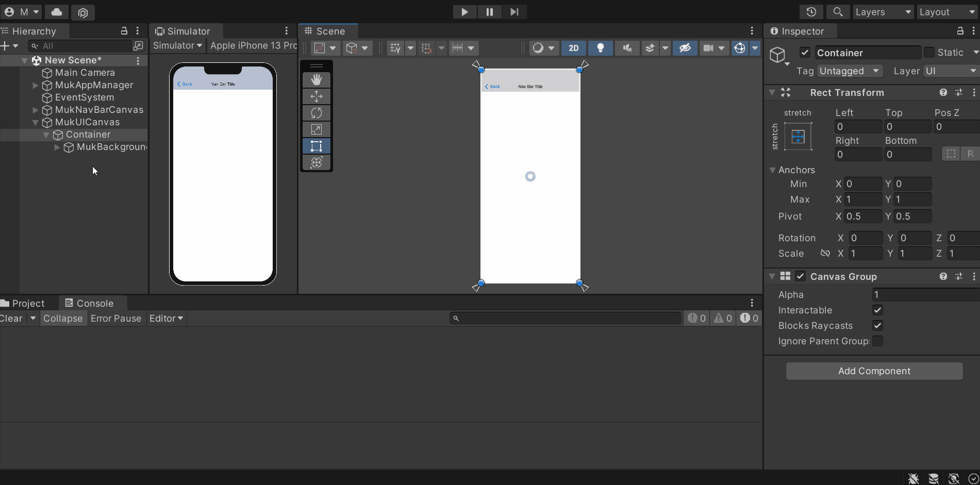The height and width of the screenshot is (485, 980).
Task: Toggle scene effects icon
Action: click(650, 48)
